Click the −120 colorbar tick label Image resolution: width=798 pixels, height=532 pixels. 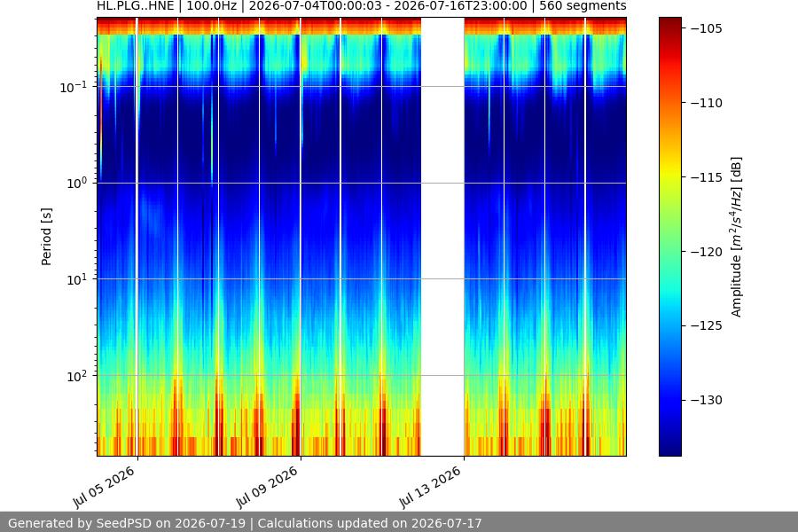click(707, 252)
